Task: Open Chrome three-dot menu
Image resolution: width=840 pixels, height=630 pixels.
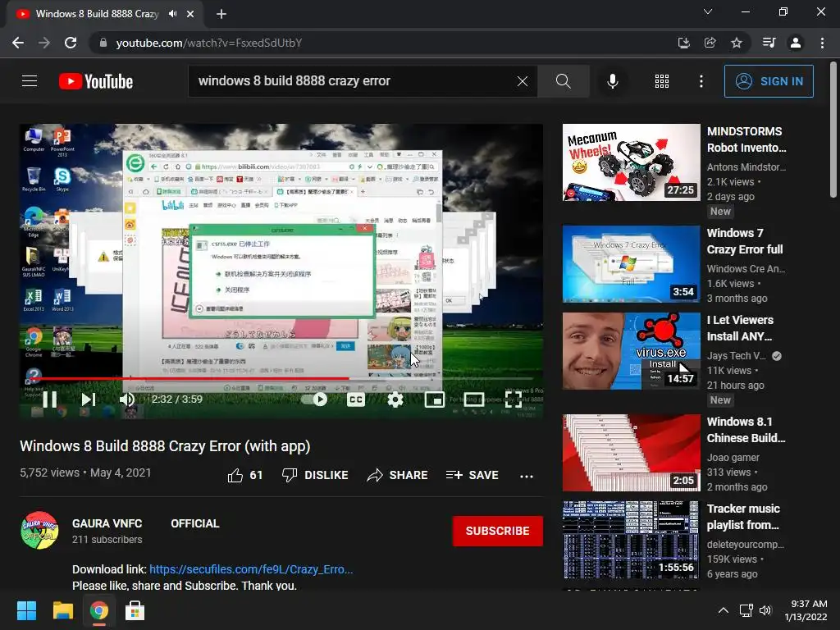Action: (x=822, y=43)
